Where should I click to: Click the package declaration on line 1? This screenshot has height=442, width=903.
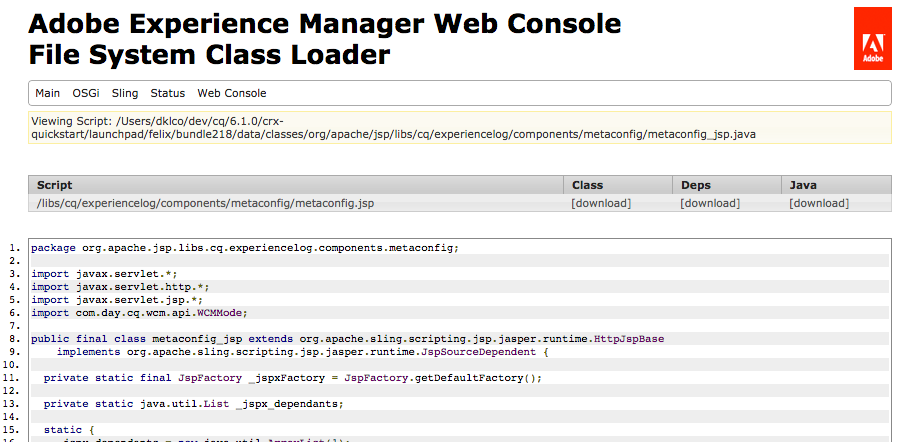[245, 248]
